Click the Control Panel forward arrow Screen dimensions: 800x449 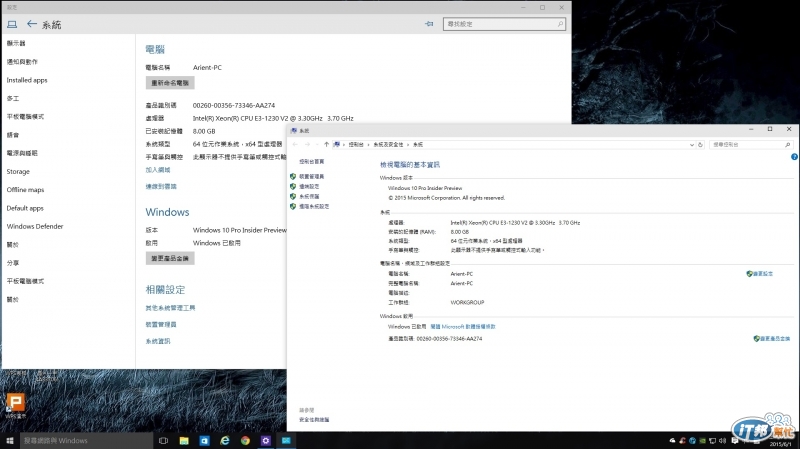(x=307, y=144)
